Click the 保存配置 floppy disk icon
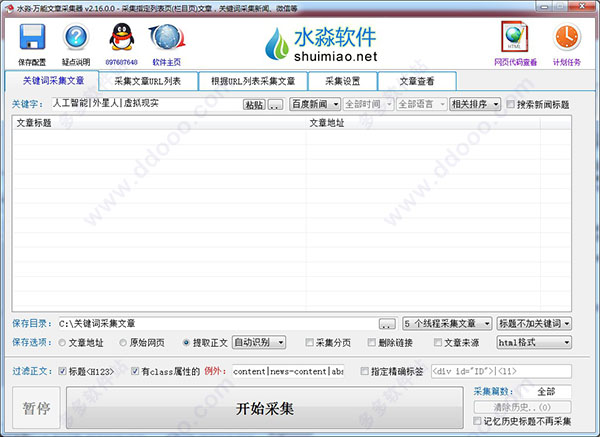600x437 pixels. pyautogui.click(x=32, y=40)
